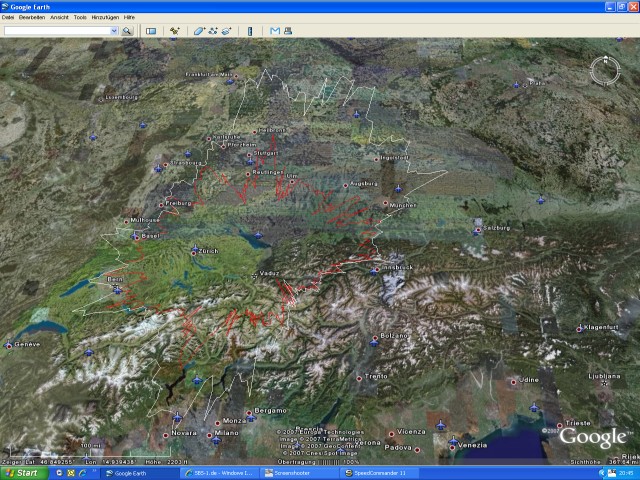This screenshot has width=640, height=480.
Task: Click the München city marker dot
Action: point(385,203)
